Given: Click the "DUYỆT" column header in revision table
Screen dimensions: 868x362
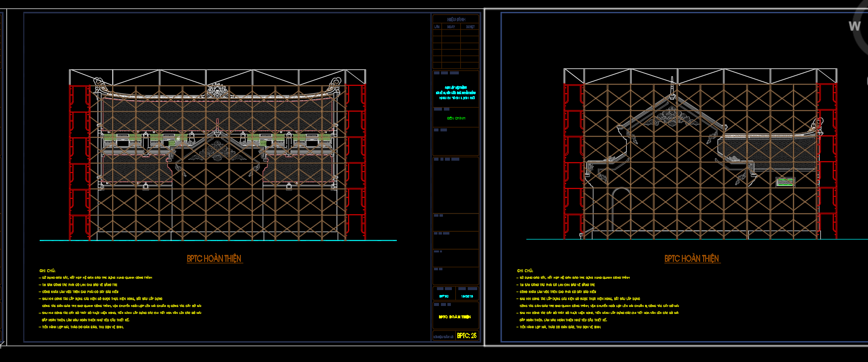Looking at the screenshot, I should coord(470,27).
